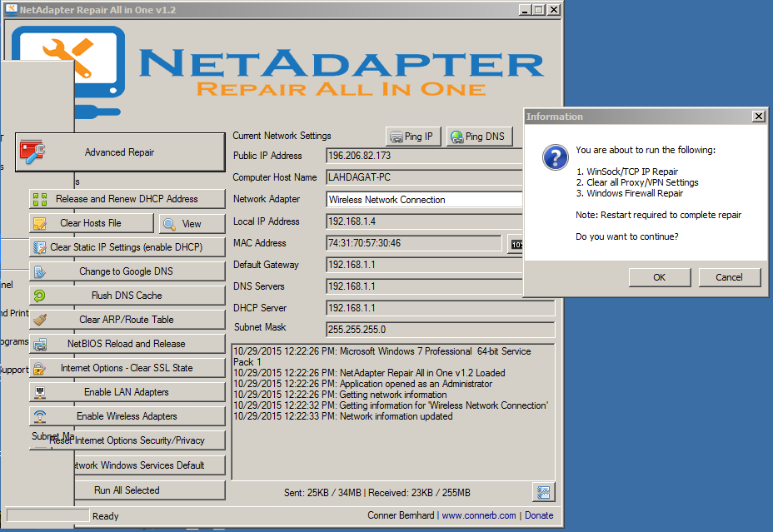Click Network Windows Services Default
This screenshot has height=532, width=773.
coord(150,465)
